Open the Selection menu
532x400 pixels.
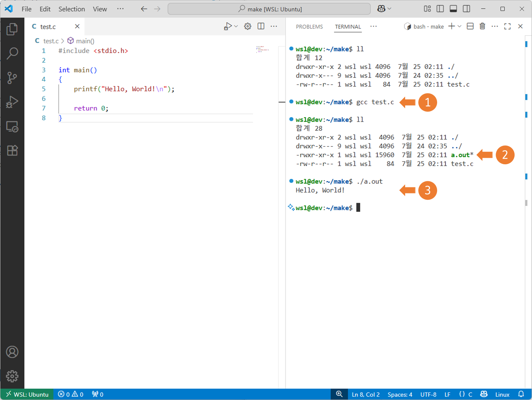pyautogui.click(x=71, y=9)
